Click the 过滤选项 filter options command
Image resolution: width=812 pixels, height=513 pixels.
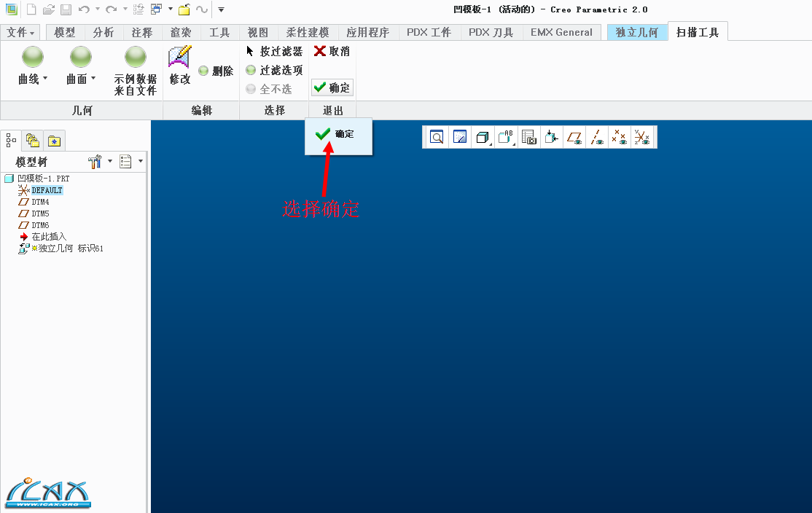click(x=275, y=70)
